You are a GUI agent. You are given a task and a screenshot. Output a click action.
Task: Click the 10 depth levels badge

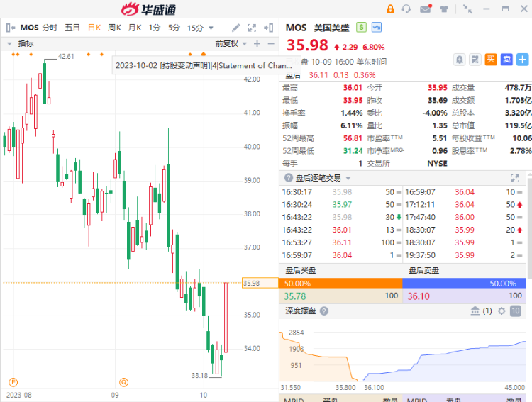click(x=516, y=311)
